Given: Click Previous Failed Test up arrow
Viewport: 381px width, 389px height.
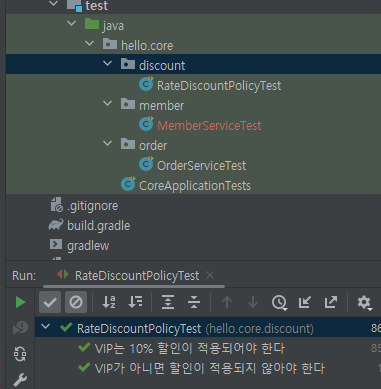Looking at the screenshot, I should pyautogui.click(x=227, y=302).
